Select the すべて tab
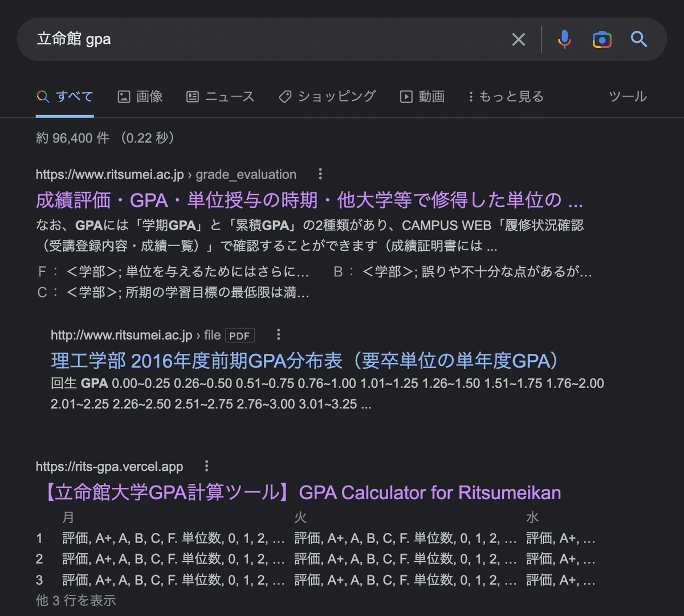 pyautogui.click(x=65, y=96)
